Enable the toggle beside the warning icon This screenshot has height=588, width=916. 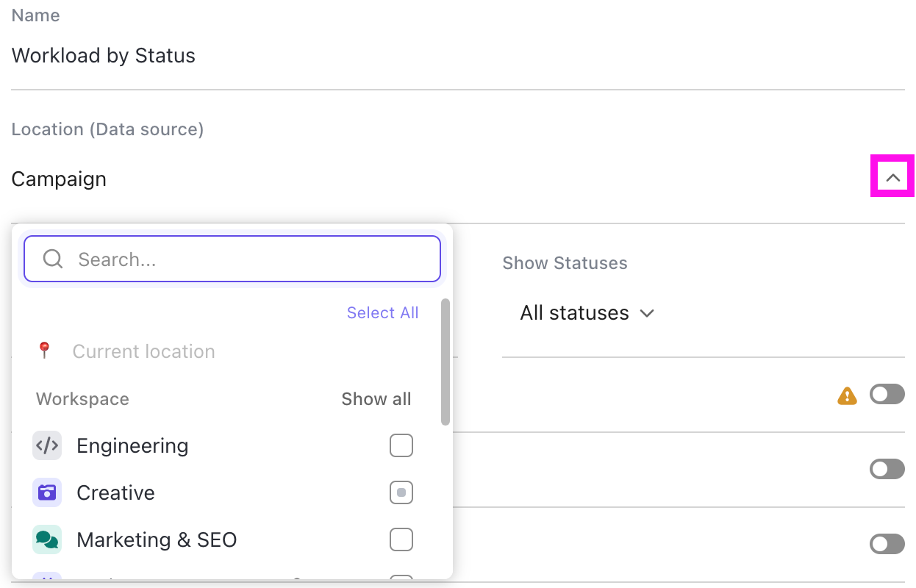[x=887, y=395]
